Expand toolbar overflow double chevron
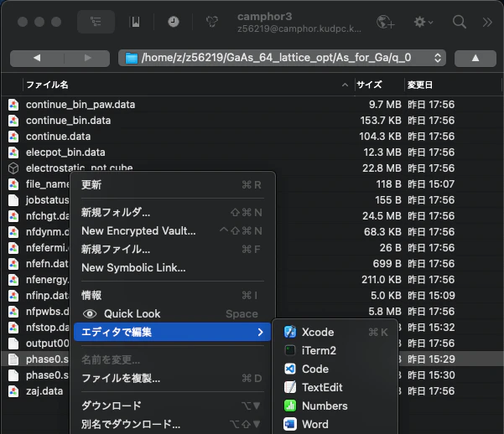This screenshot has height=434, width=504. [487, 22]
